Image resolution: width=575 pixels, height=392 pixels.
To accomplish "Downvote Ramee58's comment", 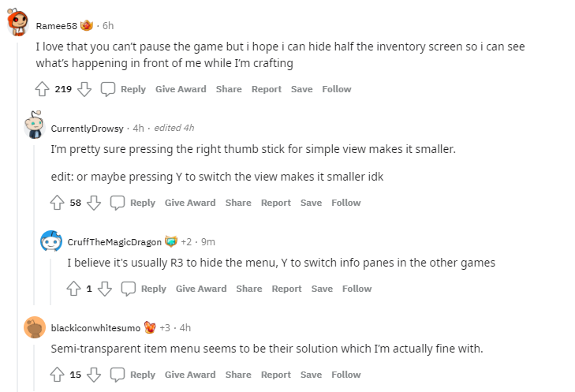I will click(x=84, y=89).
